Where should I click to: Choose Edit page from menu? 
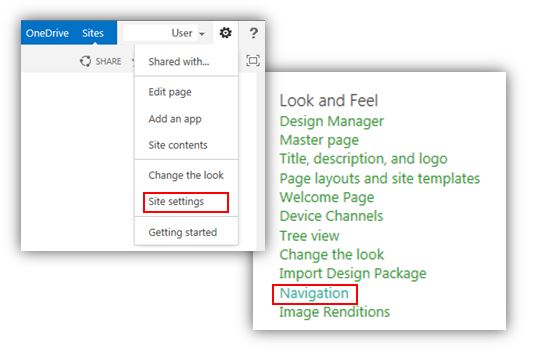pos(170,92)
